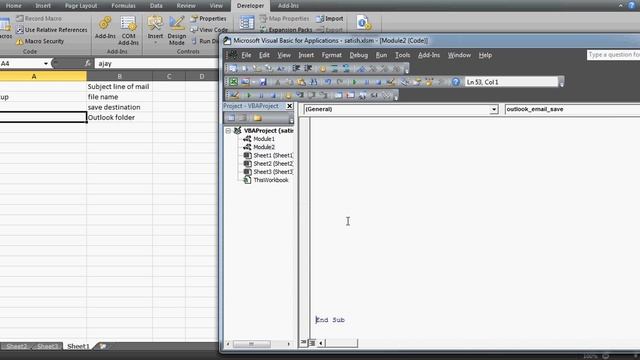Click the Break pause icon in Standard toolbar
The height and width of the screenshot is (360, 640).
(367, 82)
